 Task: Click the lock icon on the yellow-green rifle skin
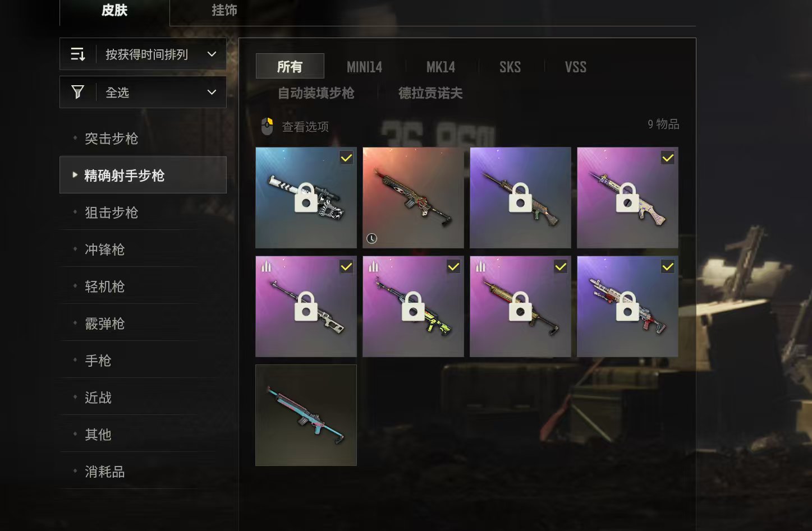tap(413, 306)
